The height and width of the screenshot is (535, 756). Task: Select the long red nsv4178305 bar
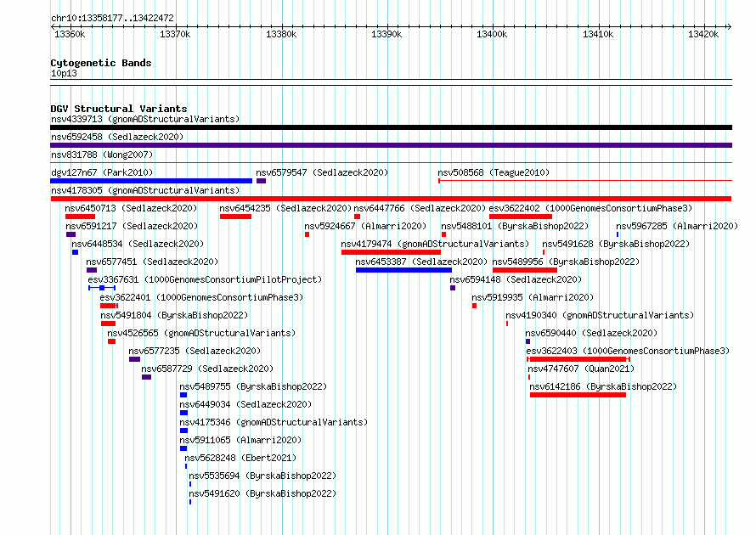tap(391, 199)
